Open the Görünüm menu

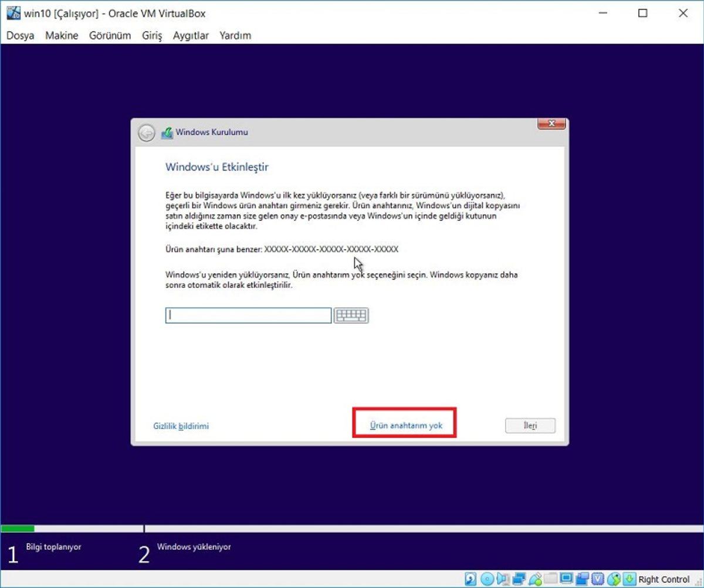point(110,35)
